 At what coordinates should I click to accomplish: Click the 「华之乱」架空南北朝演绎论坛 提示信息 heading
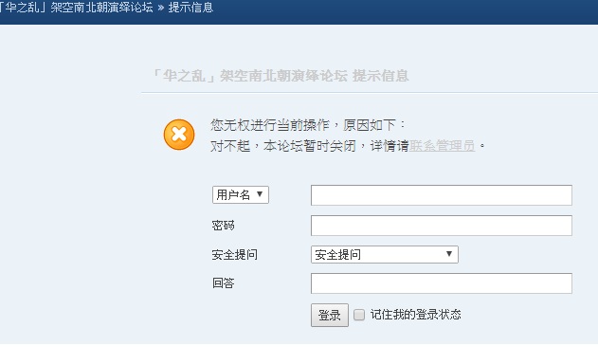[280, 76]
